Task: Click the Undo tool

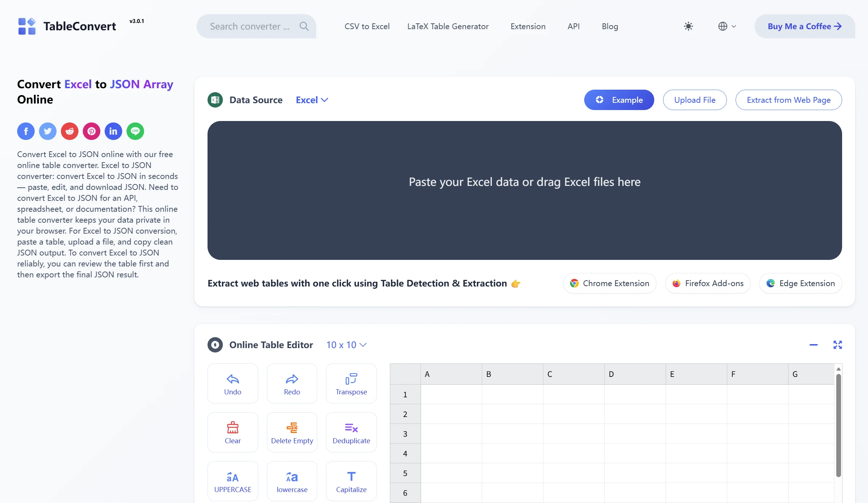Action: point(233,383)
